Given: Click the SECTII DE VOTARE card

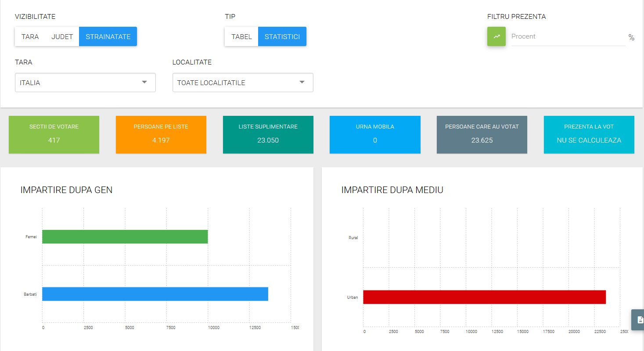Looking at the screenshot, I should [54, 135].
